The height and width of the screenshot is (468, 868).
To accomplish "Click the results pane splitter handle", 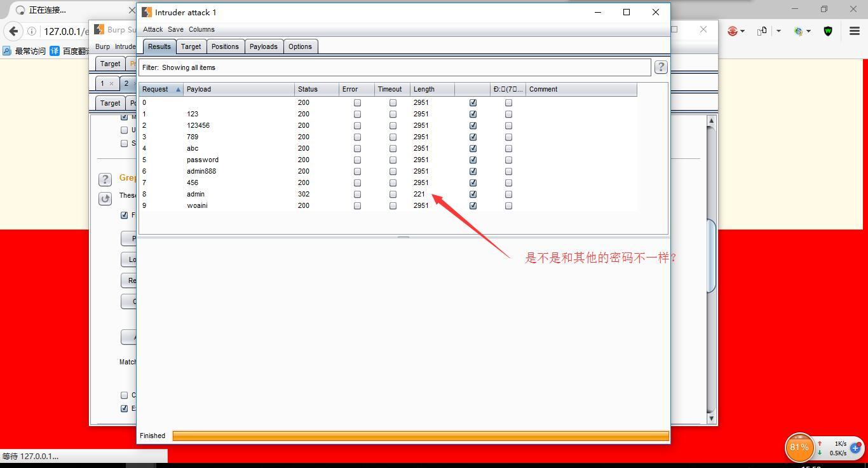I will (403, 237).
